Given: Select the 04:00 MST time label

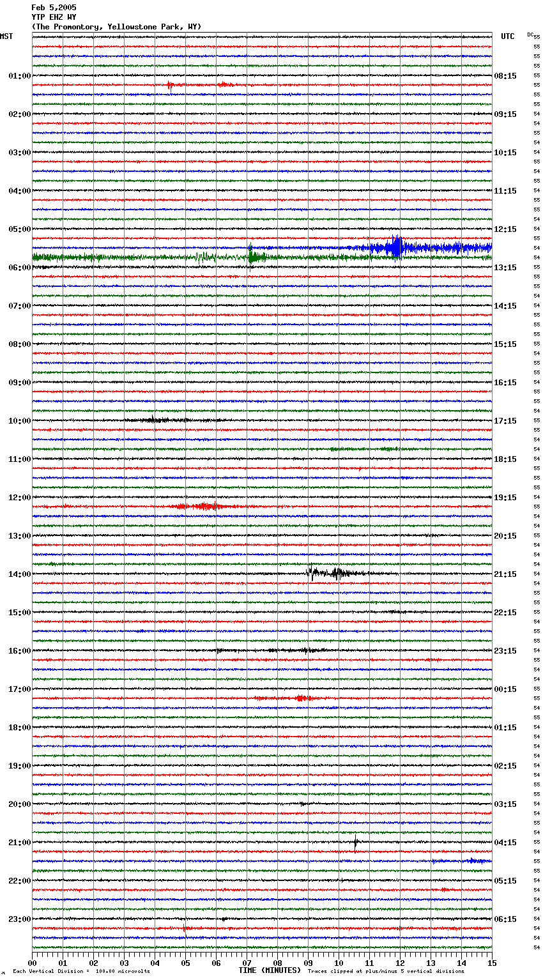Looking at the screenshot, I should click(x=20, y=191).
